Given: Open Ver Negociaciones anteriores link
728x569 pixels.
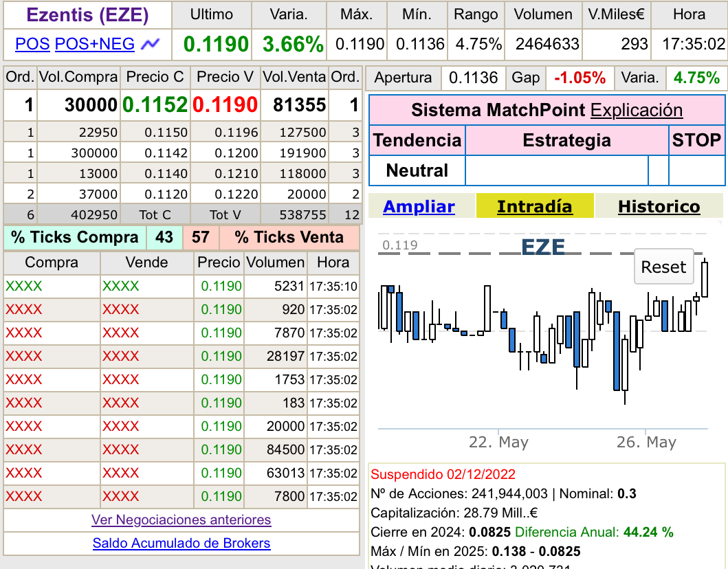Looking at the screenshot, I should click(181, 520).
